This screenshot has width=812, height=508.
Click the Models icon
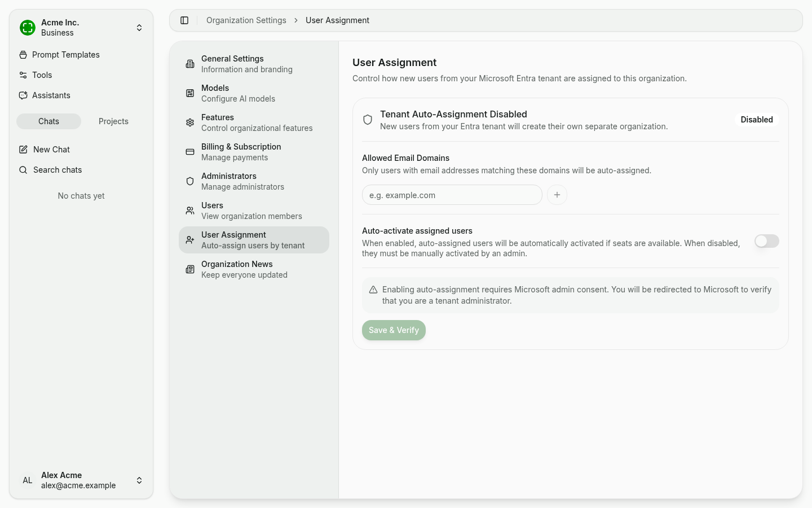(190, 93)
